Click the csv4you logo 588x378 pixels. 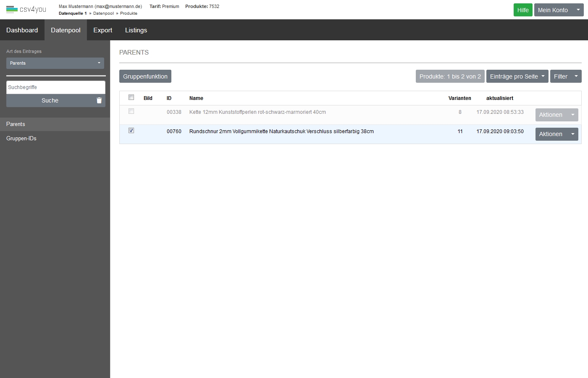coord(26,9)
